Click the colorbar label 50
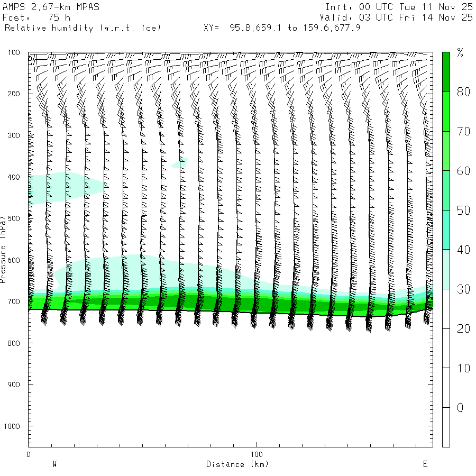Screen dimensions: 476x476 point(463,210)
